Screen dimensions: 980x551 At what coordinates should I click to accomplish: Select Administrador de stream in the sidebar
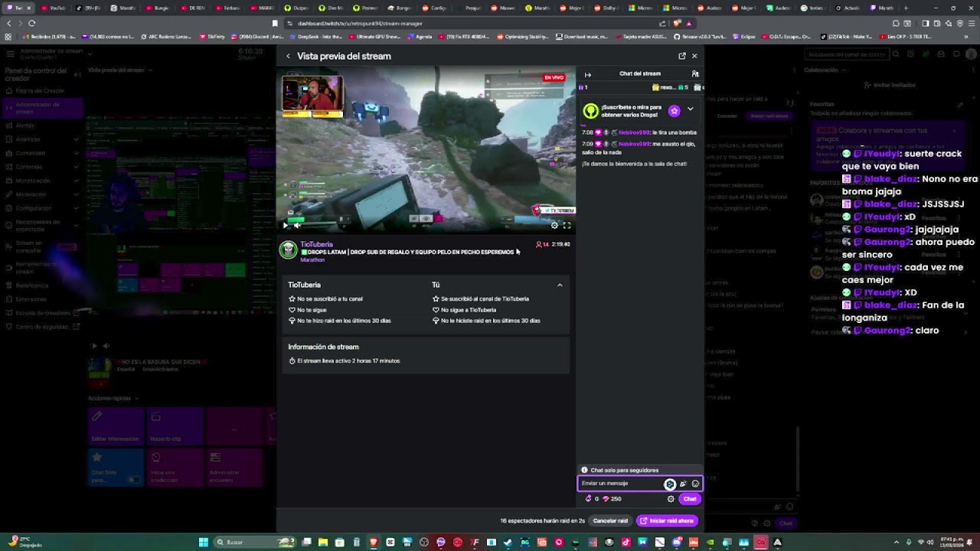pos(43,108)
